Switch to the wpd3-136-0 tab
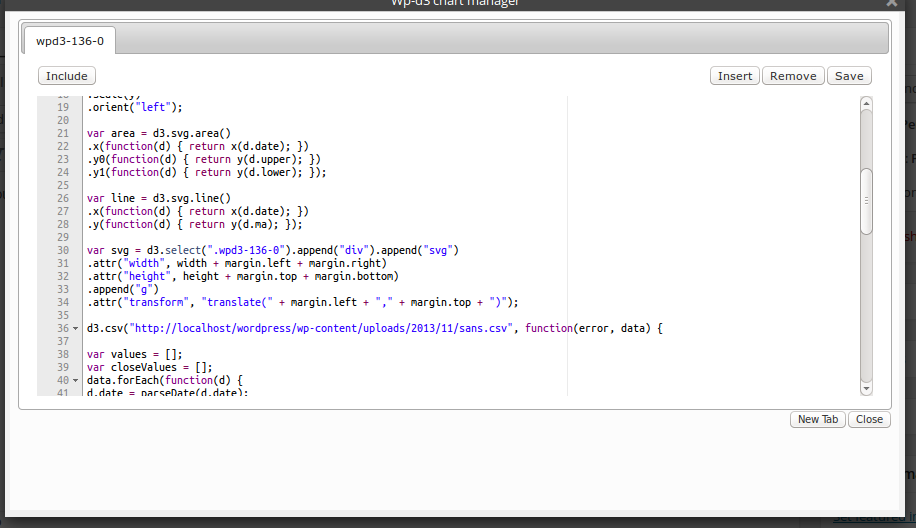The height and width of the screenshot is (528, 916). (x=70, y=41)
